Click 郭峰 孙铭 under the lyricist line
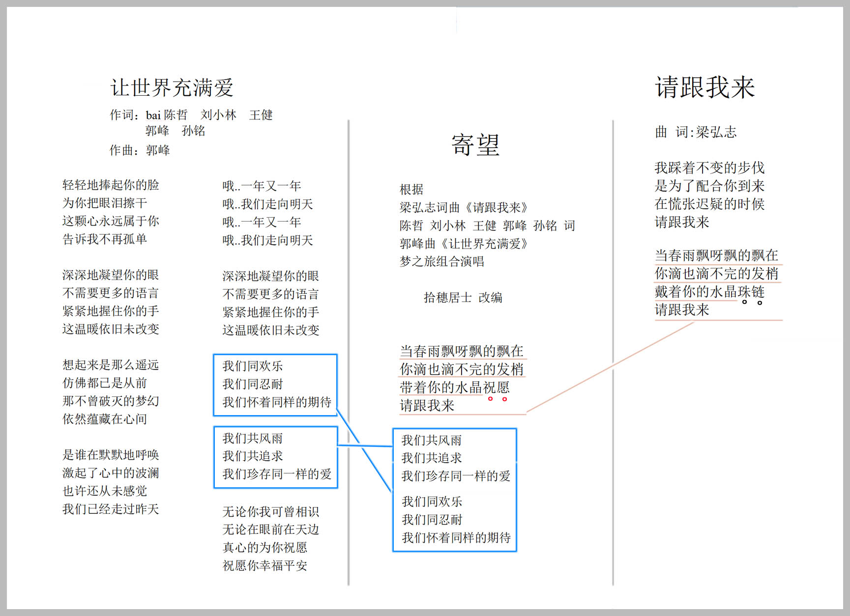850x616 pixels. pos(175,131)
